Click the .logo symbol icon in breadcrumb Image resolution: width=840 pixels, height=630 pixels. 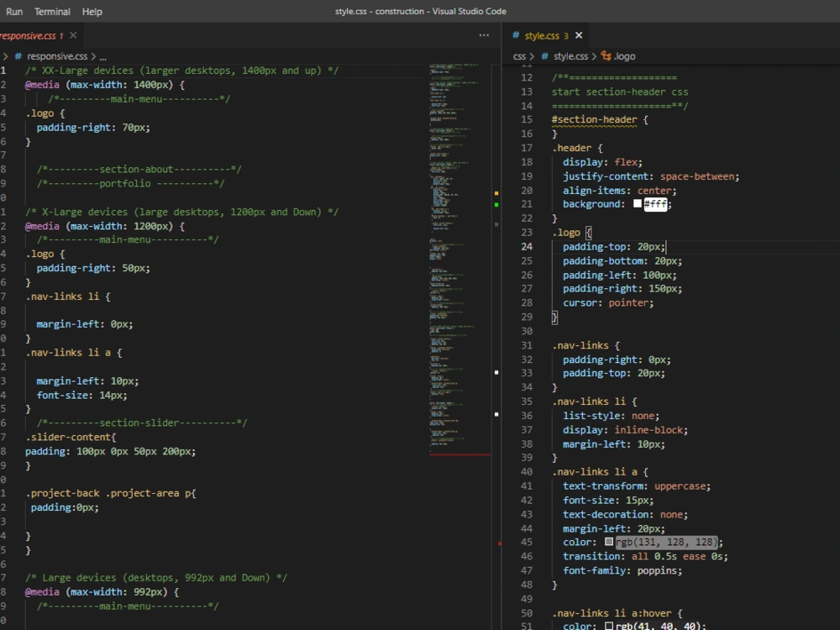coord(606,55)
